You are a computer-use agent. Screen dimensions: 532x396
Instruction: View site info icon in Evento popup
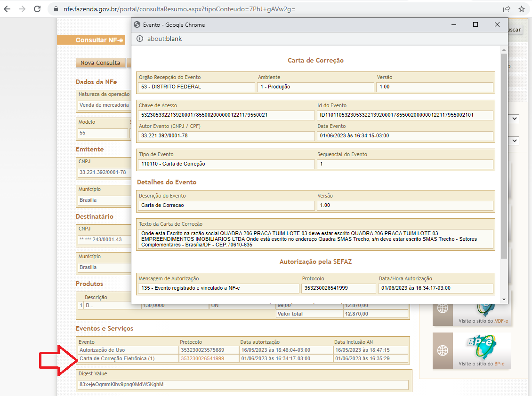point(140,39)
